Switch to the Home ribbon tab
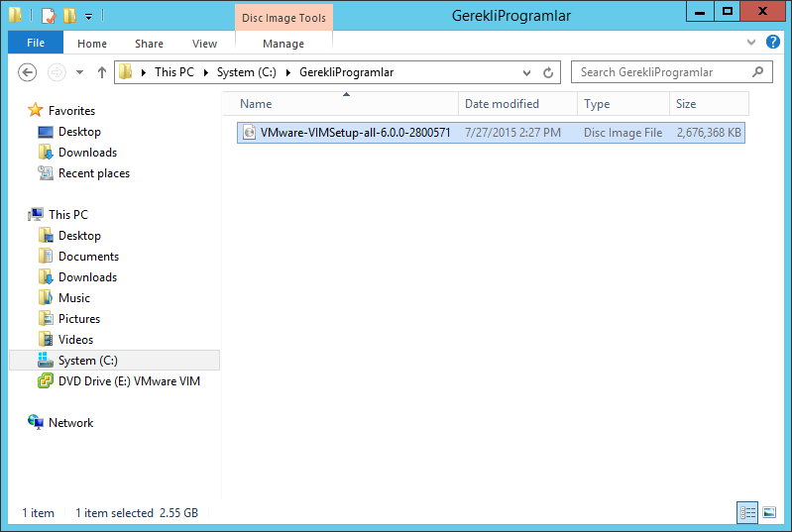Viewport: 792px width, 532px height. point(92,44)
